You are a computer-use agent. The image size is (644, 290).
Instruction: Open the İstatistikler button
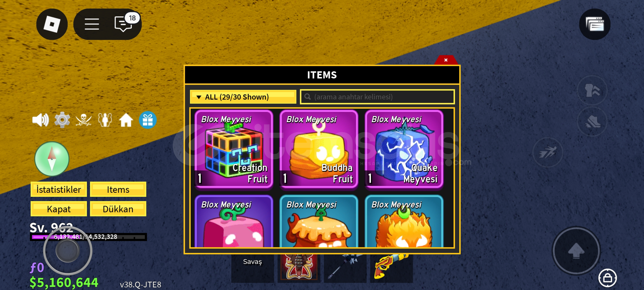(x=59, y=190)
